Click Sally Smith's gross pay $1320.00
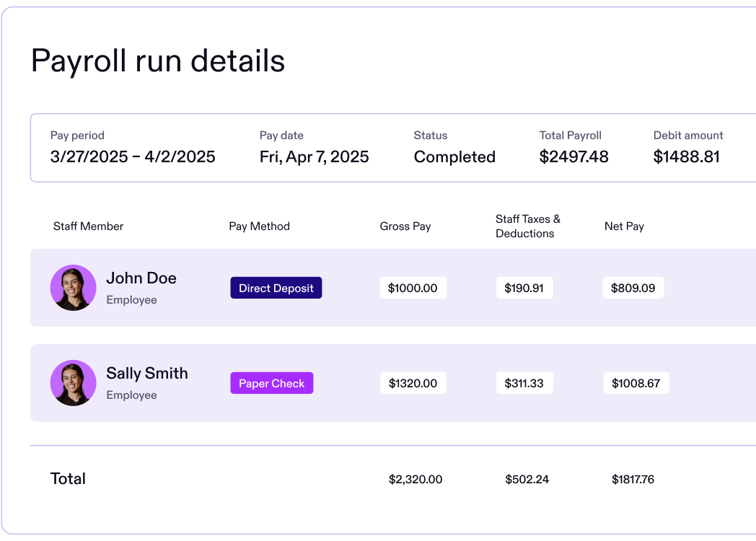The height and width of the screenshot is (541, 756). tap(413, 383)
